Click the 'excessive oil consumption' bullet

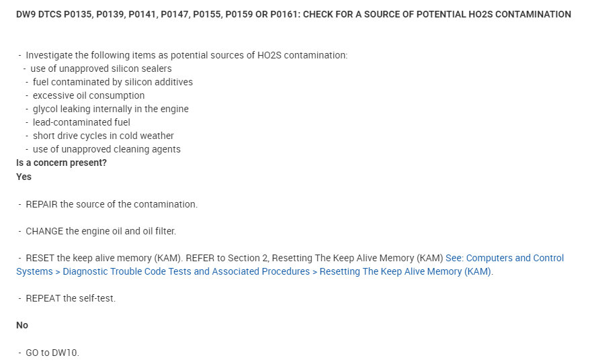[x=89, y=95]
